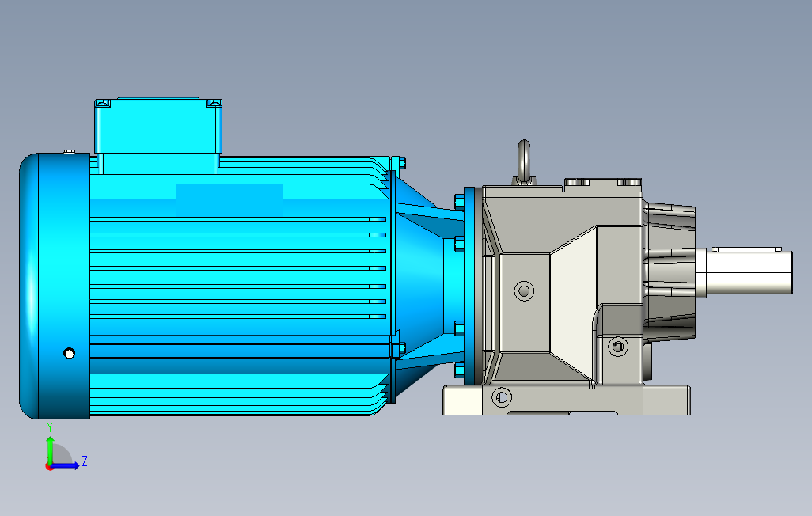This screenshot has height=516, width=812.
Task: Click the green Y axis arrow of the triad
Action: tap(50, 450)
